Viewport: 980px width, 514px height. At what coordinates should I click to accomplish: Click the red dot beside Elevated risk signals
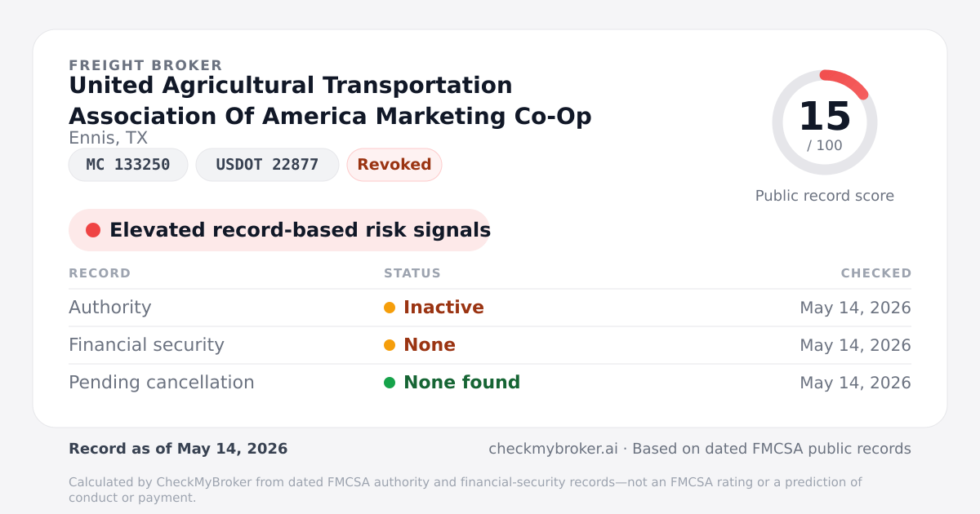[x=93, y=230]
